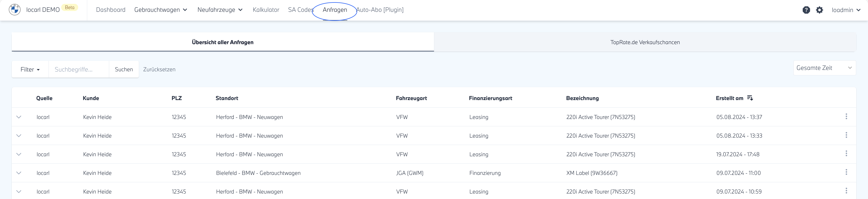The width and height of the screenshot is (868, 199).
Task: Expand the request row dated 05.08.2024 13:37
Action: (x=19, y=117)
